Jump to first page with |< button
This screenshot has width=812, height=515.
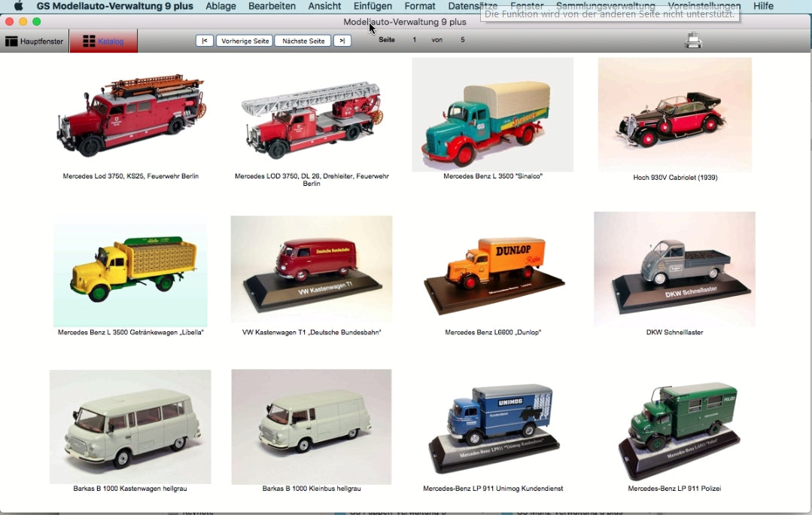coord(204,41)
